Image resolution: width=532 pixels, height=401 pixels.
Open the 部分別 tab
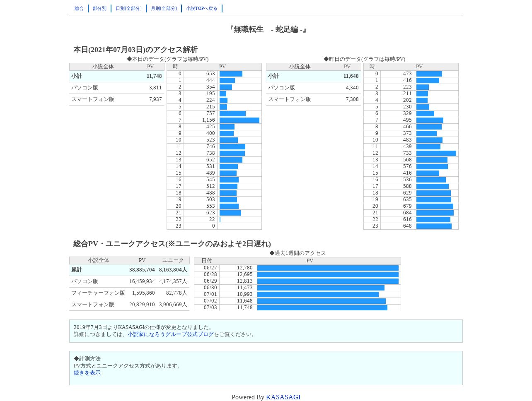(99, 8)
